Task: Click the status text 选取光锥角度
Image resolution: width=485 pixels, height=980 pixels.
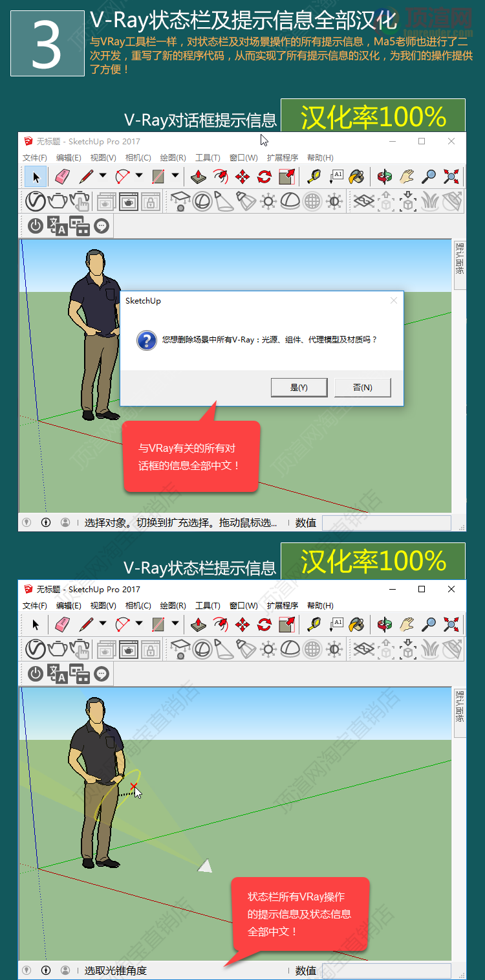Action: tap(116, 970)
